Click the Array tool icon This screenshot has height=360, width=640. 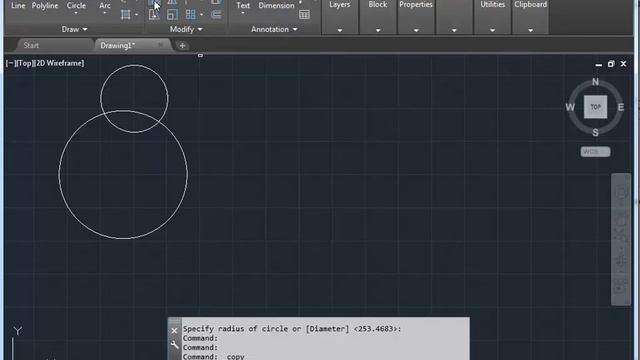tap(190, 15)
